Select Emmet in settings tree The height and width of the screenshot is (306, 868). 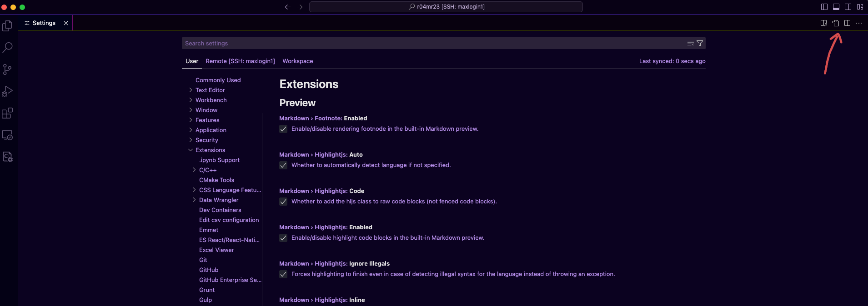coord(209,230)
